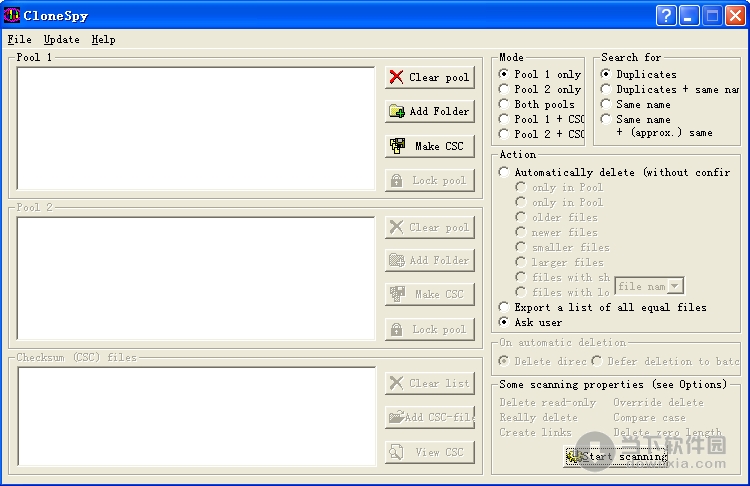Click Pool 1 Make CSC button
Screen dimensions: 750x486
tap(430, 146)
